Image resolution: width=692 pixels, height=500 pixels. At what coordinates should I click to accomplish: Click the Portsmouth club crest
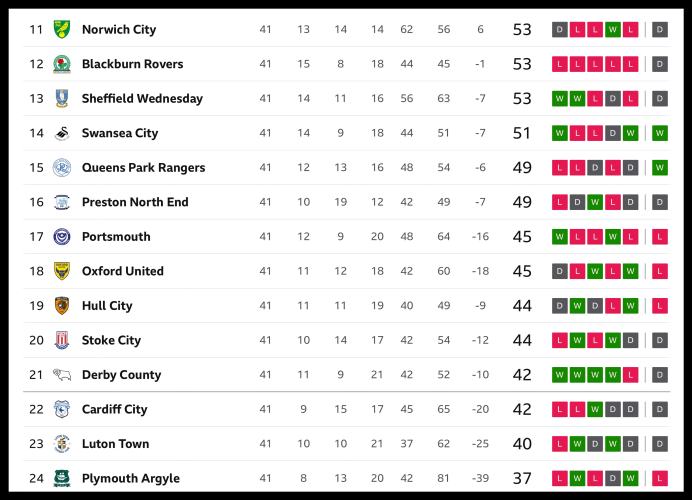coord(62,237)
